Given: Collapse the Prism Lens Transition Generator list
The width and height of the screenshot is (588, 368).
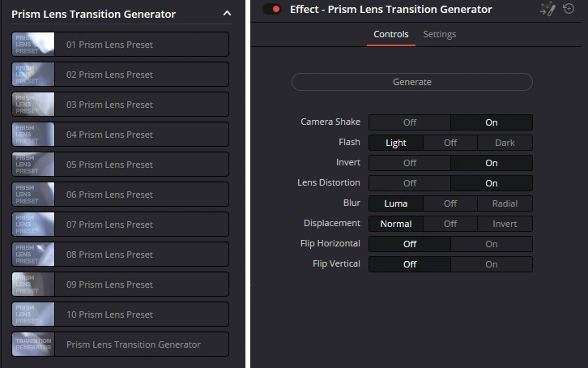Looking at the screenshot, I should coord(227,14).
